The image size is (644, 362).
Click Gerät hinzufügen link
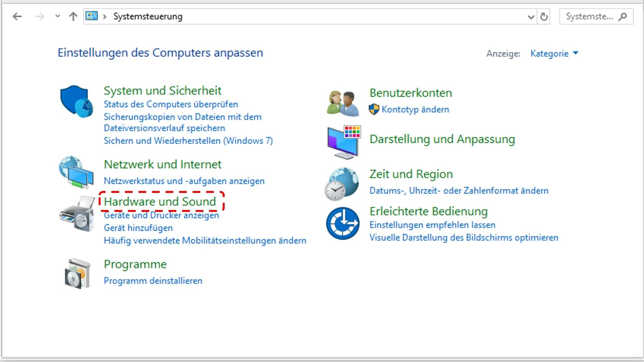click(x=138, y=228)
